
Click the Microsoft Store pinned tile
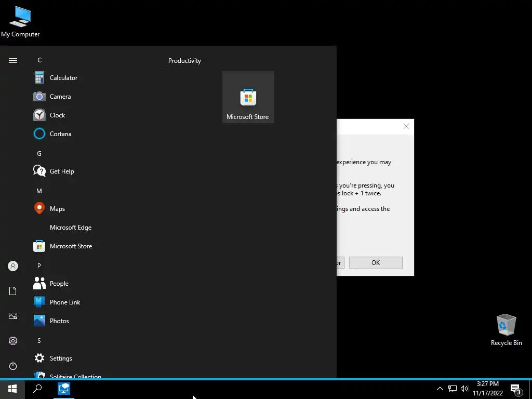(x=248, y=97)
